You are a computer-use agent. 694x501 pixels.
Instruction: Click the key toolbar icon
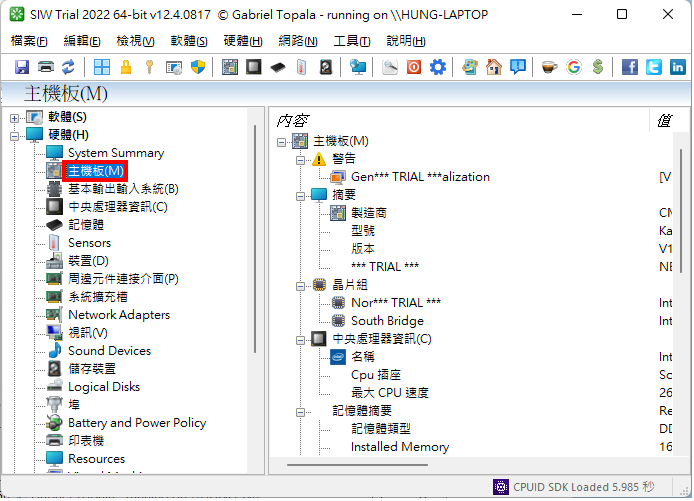[149, 67]
